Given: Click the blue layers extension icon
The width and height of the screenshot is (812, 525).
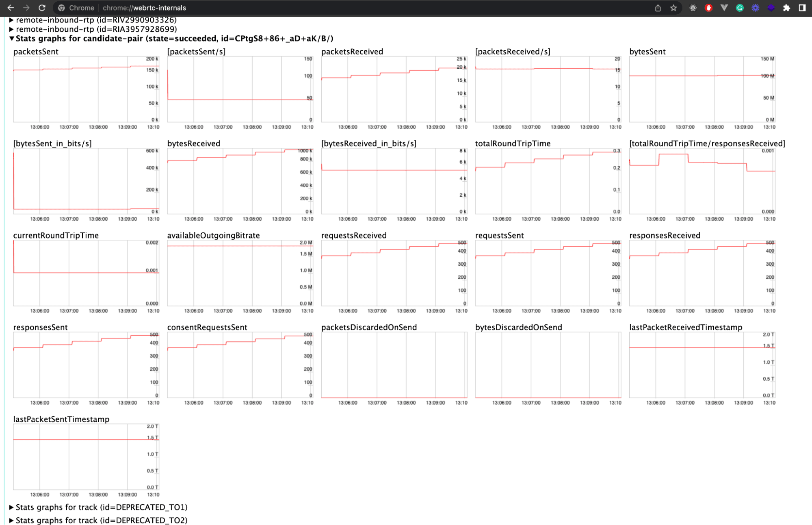Looking at the screenshot, I should click(771, 8).
